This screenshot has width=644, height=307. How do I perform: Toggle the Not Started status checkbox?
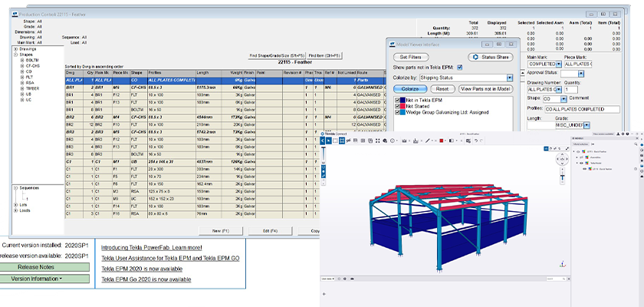click(x=397, y=106)
